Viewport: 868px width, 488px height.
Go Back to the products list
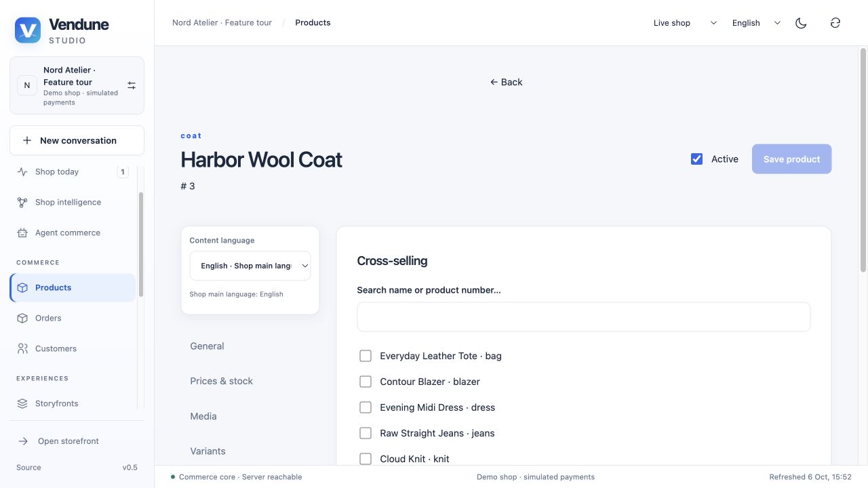(506, 82)
